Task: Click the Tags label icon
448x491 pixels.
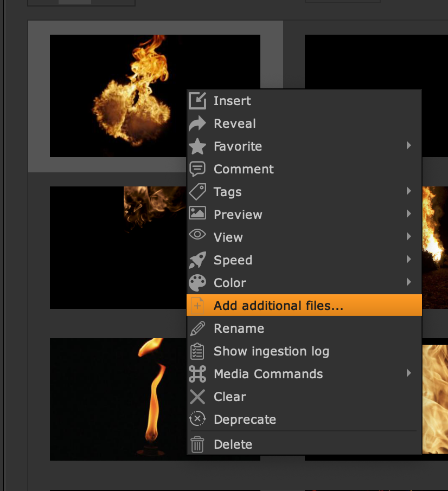Action: click(197, 192)
